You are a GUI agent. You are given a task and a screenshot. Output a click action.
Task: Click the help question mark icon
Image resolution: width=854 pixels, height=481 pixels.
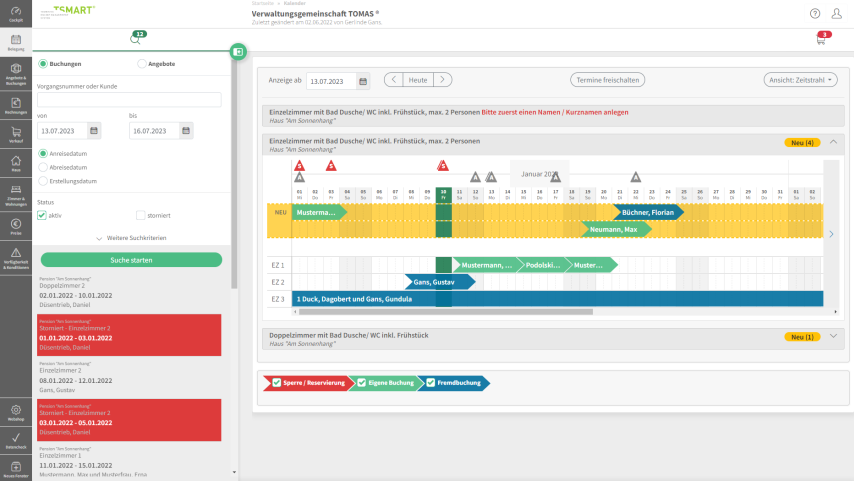click(815, 13)
